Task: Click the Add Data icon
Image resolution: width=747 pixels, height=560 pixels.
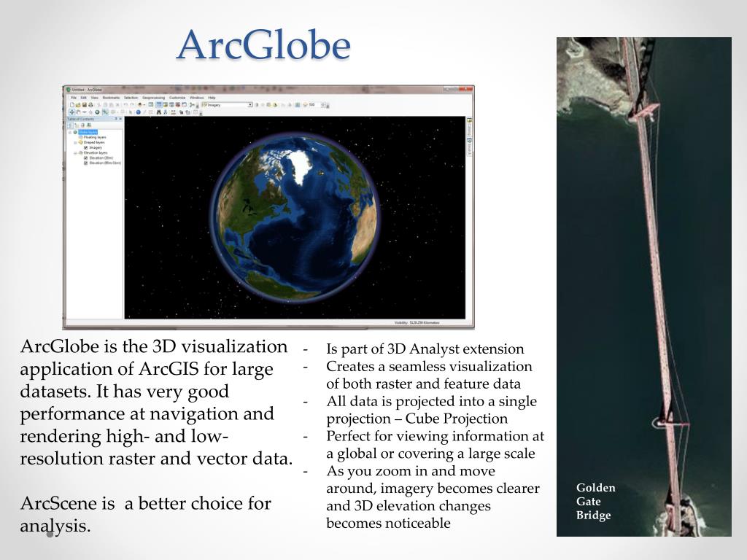Action: click(x=140, y=105)
